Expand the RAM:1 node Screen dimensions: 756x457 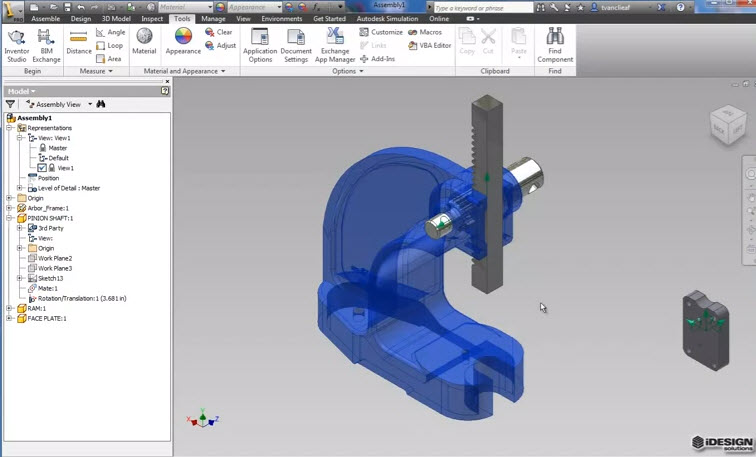coord(9,309)
